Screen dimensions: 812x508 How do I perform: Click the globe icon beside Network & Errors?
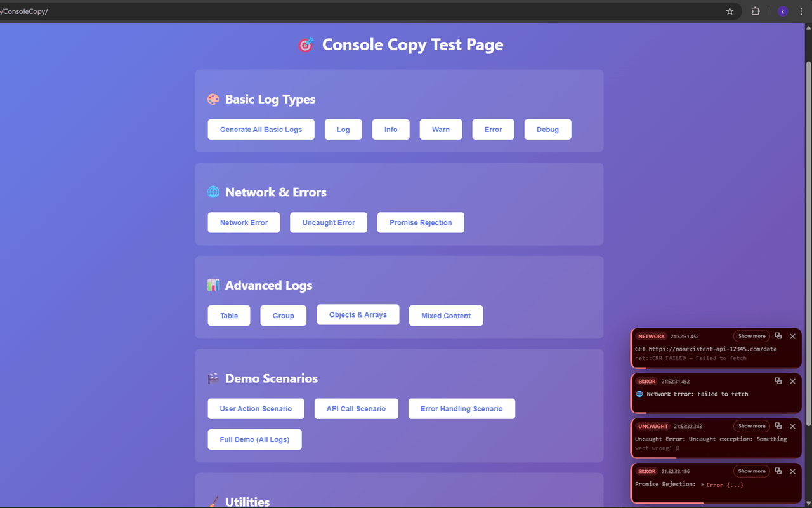coord(213,192)
